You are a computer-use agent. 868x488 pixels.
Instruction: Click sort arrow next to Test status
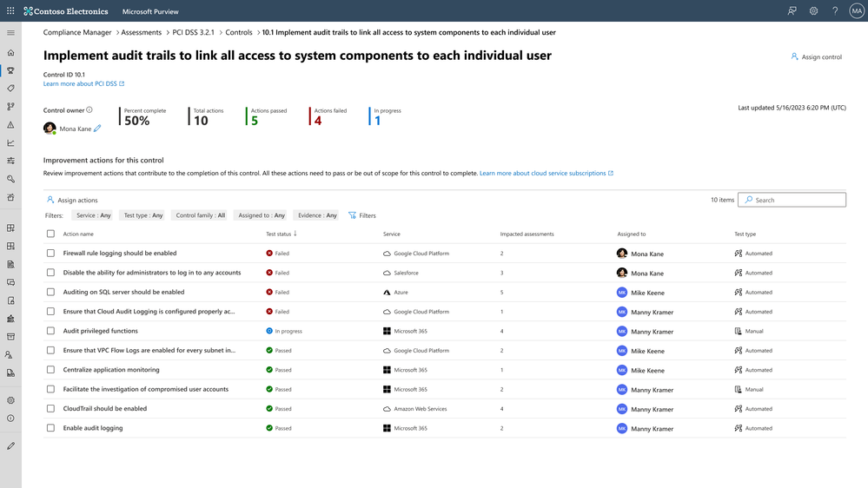pos(295,234)
